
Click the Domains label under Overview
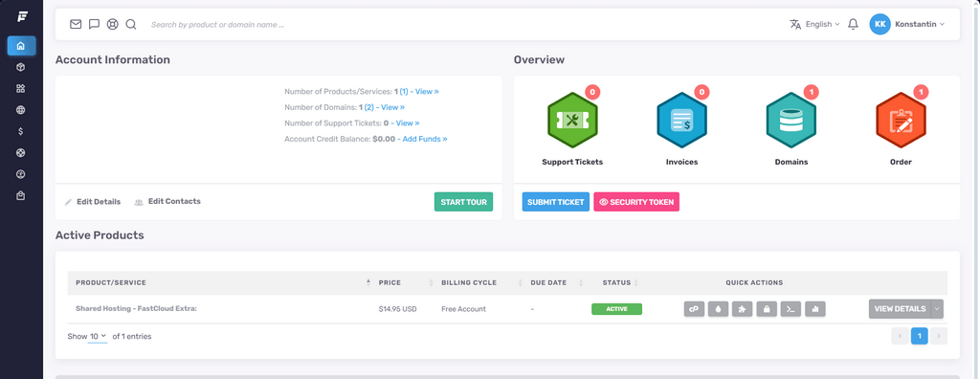point(791,162)
